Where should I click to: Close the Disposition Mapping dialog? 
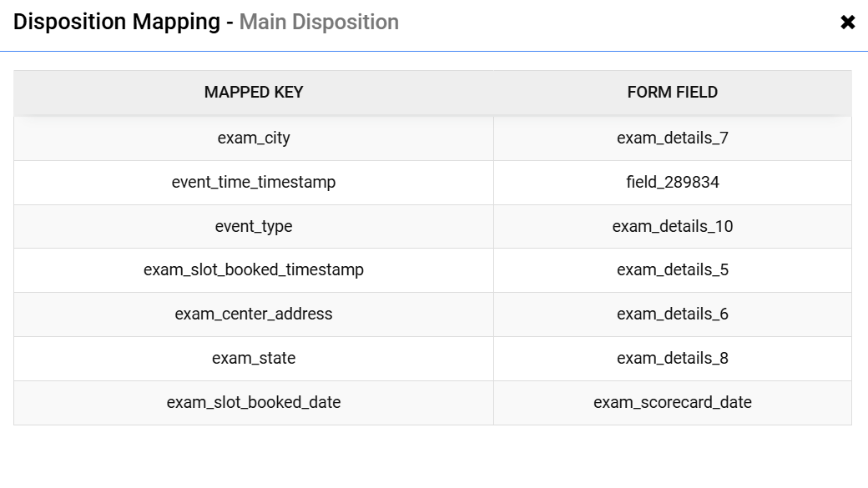pyautogui.click(x=847, y=23)
